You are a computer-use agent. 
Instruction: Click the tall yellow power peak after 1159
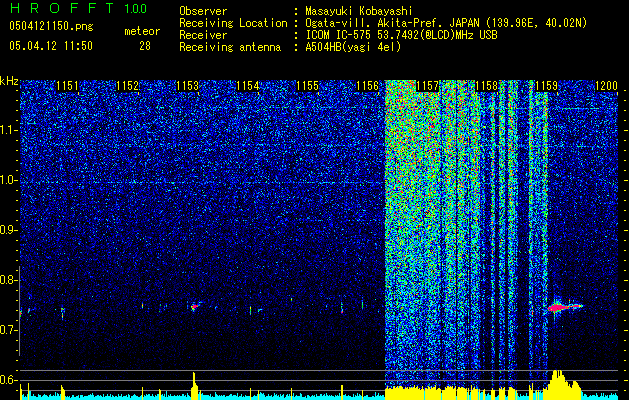tap(560, 385)
